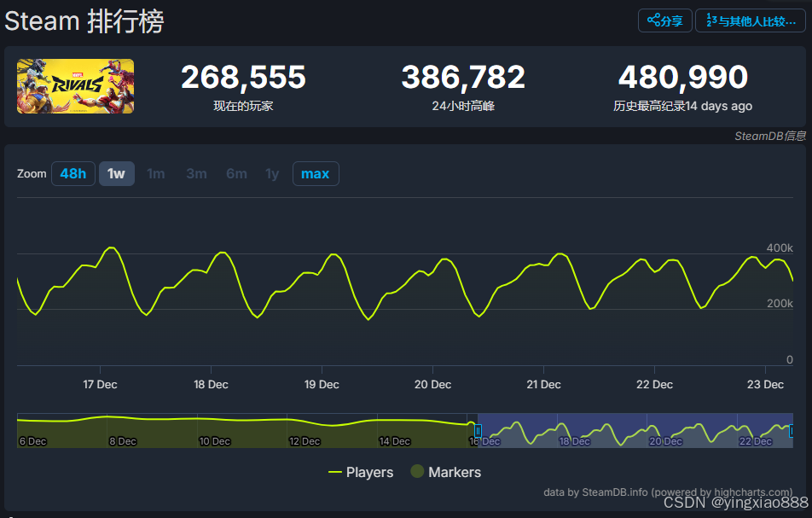Select the 6m zoom option

236,173
